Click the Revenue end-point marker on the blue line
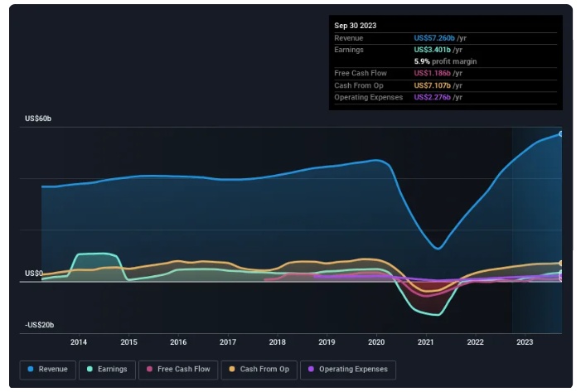581x392 pixels. coord(561,133)
